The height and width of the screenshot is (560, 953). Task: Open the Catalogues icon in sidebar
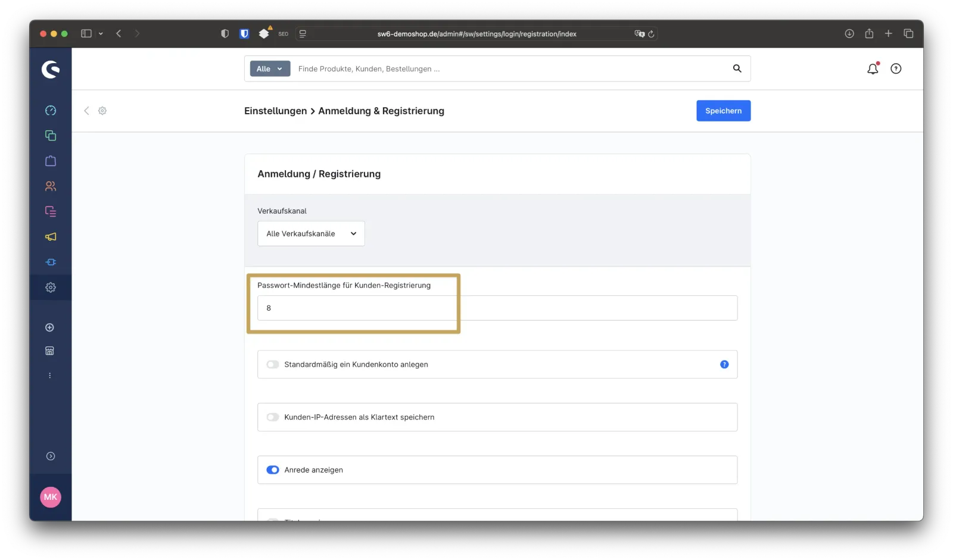pyautogui.click(x=51, y=136)
